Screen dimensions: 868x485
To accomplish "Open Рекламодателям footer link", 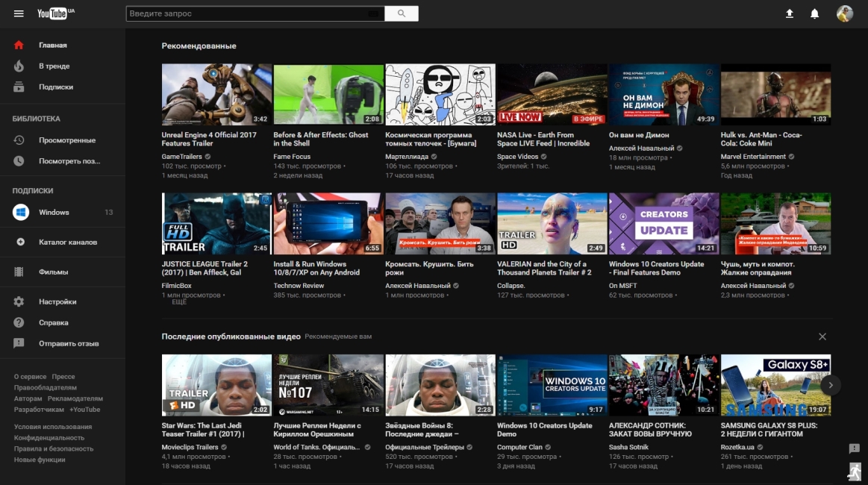I will coord(75,398).
